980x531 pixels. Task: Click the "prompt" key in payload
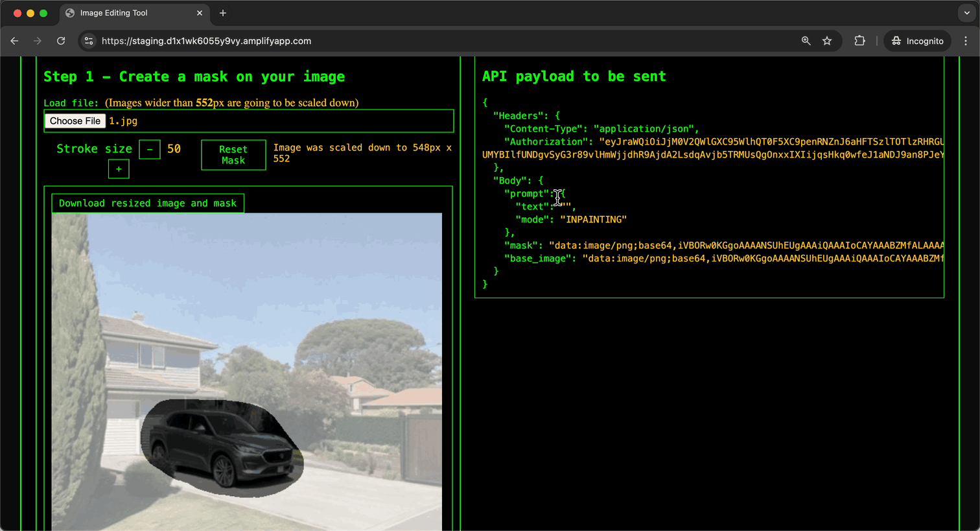click(527, 193)
